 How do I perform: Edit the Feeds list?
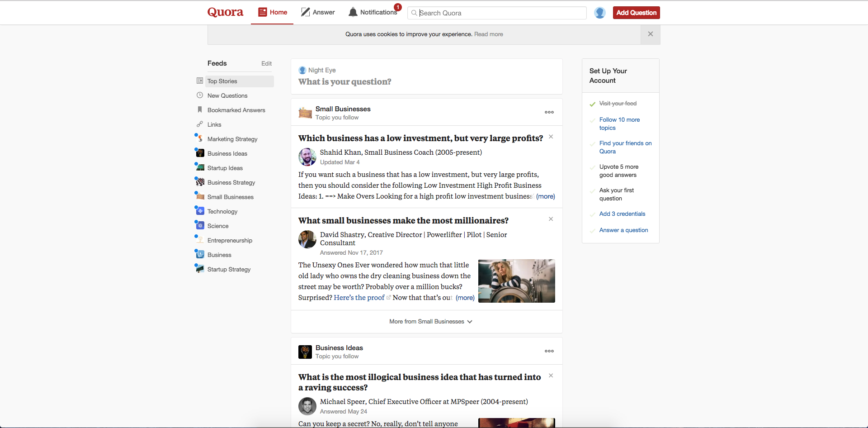point(266,63)
